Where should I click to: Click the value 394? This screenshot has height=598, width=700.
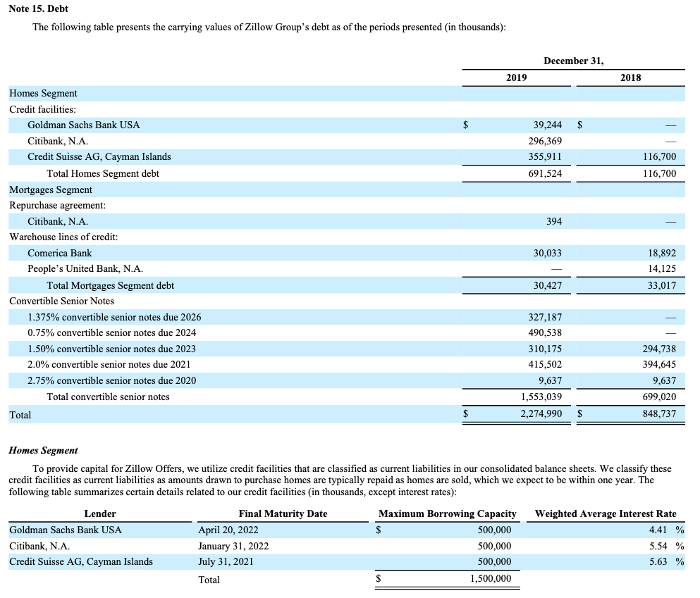pos(554,221)
